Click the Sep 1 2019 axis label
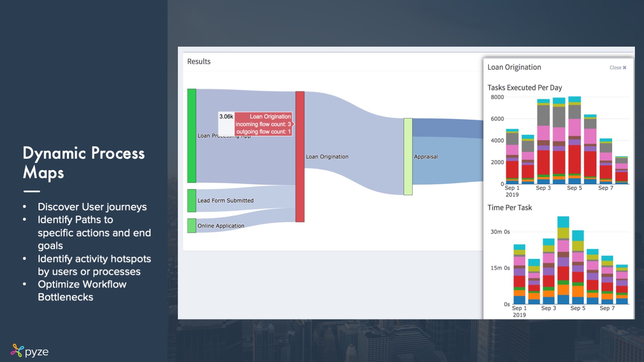 [x=513, y=191]
